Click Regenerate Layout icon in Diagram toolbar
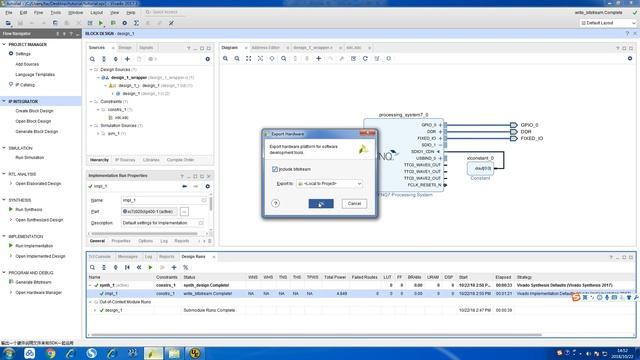640x360 pixels. pyautogui.click(x=365, y=59)
